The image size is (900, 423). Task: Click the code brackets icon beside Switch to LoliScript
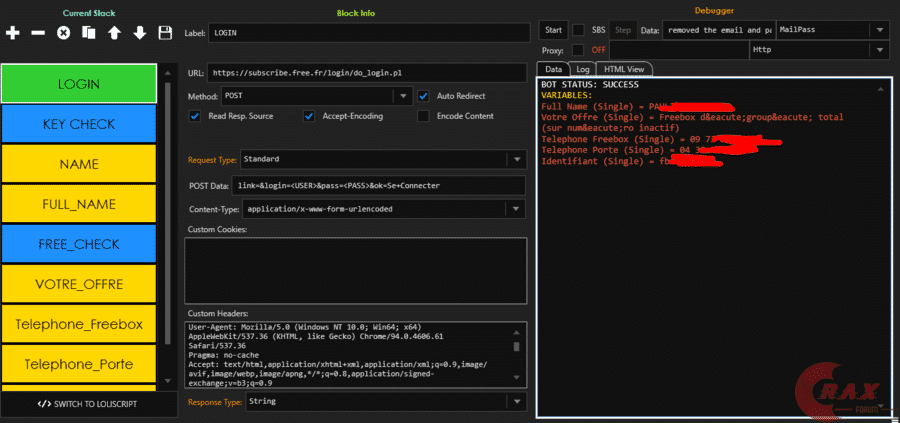click(44, 404)
